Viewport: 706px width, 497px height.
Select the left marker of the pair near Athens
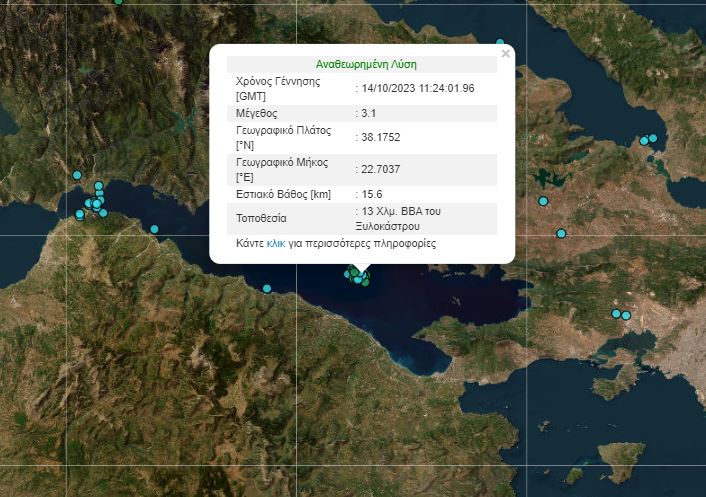(x=616, y=314)
